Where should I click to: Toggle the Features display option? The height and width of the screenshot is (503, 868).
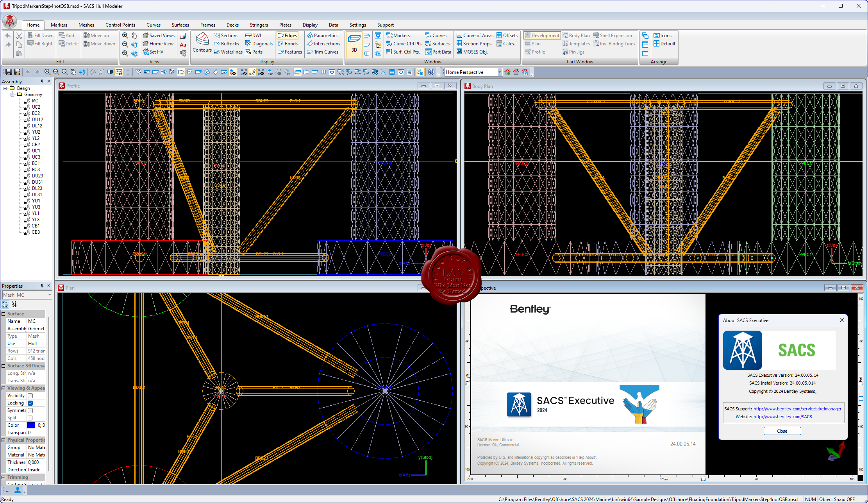pos(290,52)
